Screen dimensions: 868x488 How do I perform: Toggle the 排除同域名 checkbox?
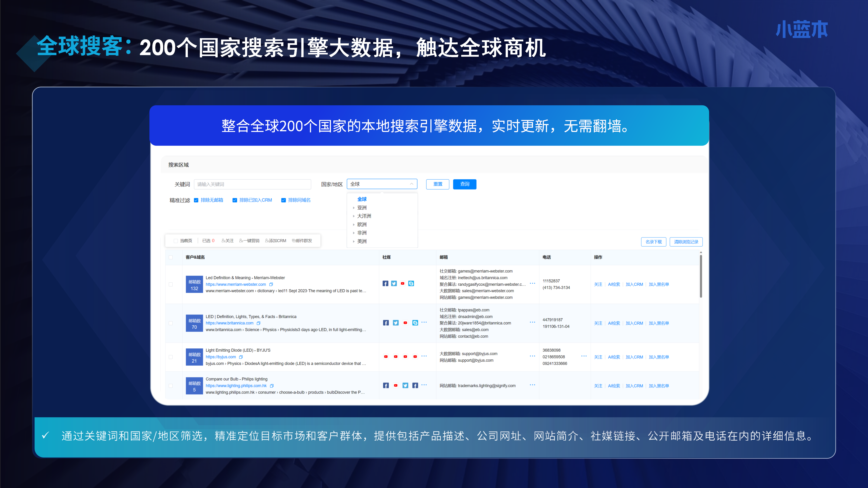click(284, 200)
